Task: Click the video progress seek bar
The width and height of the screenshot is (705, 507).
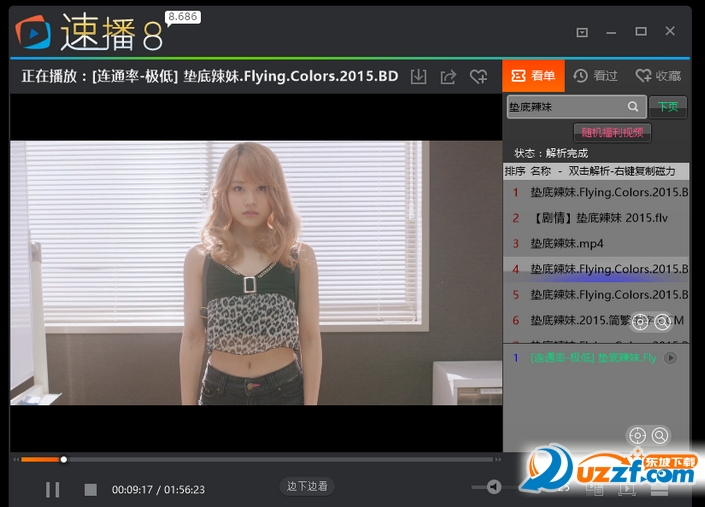Action: (x=257, y=459)
